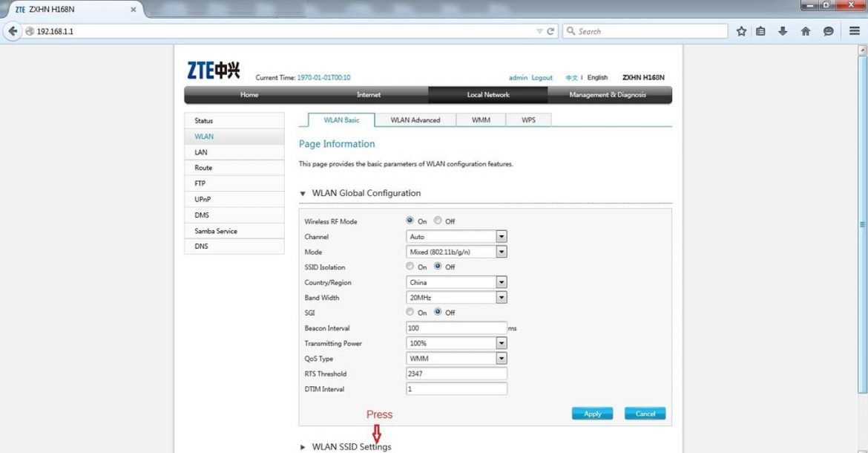Viewport: 868px width, 453px height.
Task: Click the chat bubble toolbar icon
Action: (x=829, y=31)
